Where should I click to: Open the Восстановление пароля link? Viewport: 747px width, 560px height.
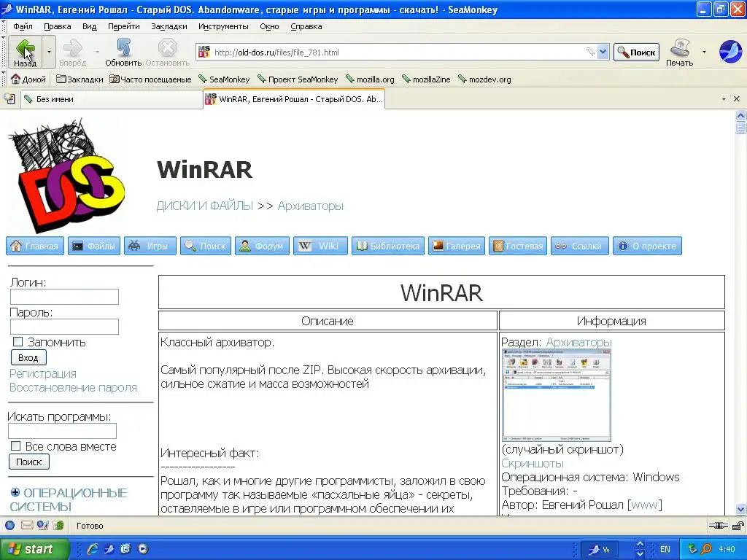74,388
